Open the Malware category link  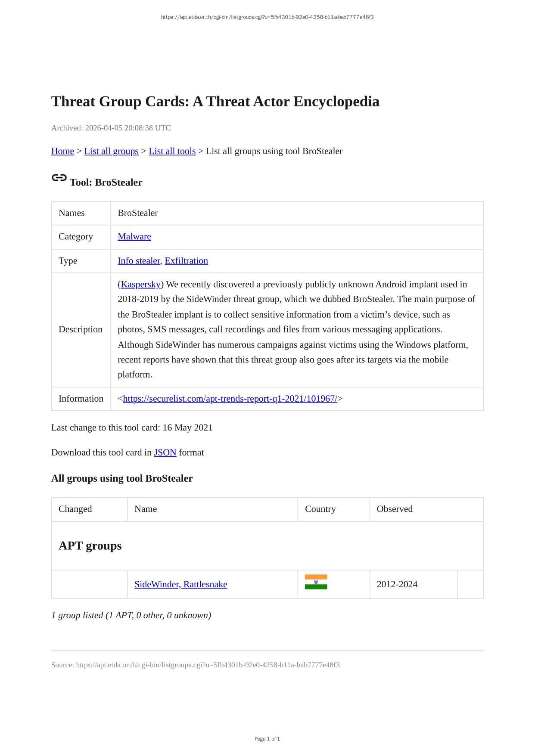[134, 237]
